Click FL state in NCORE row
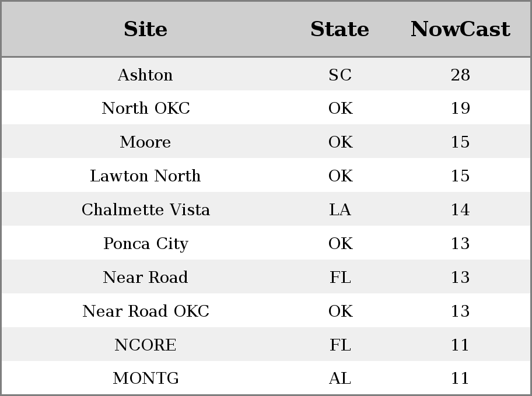Viewport: 532px width, 396px height. tap(340, 345)
